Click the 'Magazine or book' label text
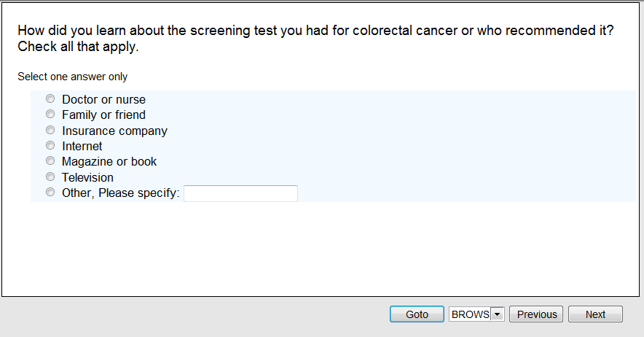The image size is (644, 337). (x=109, y=162)
